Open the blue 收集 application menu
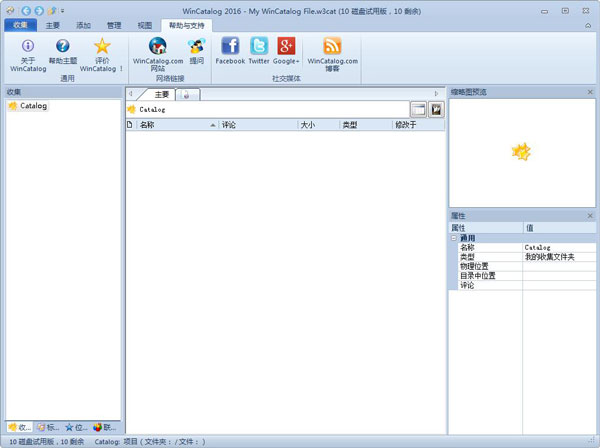 click(21, 25)
